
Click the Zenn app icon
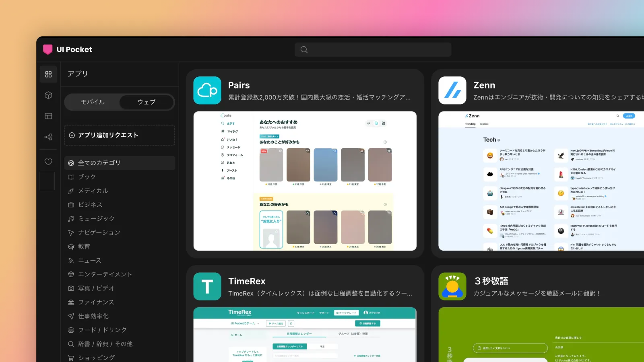pyautogui.click(x=452, y=90)
